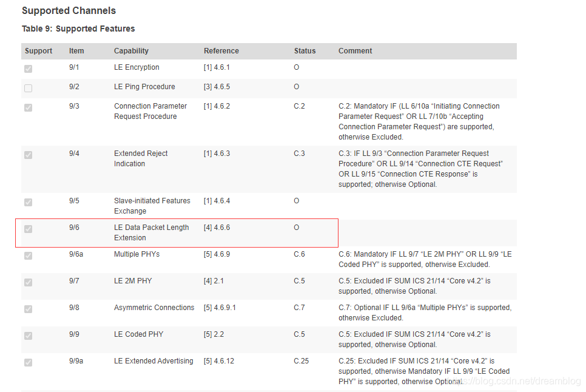Click the LE Ping Procedure capability text
The width and height of the screenshot is (586, 392).
(144, 87)
